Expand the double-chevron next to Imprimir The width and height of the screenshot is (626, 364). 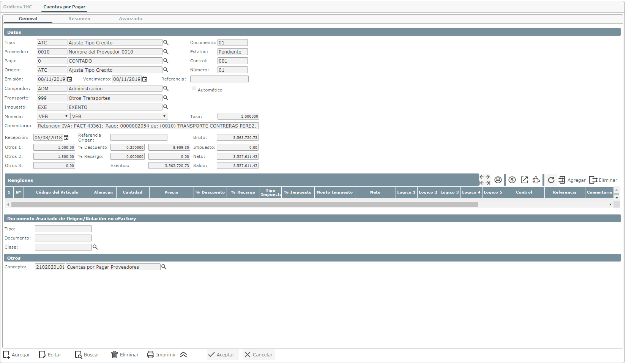(x=183, y=355)
